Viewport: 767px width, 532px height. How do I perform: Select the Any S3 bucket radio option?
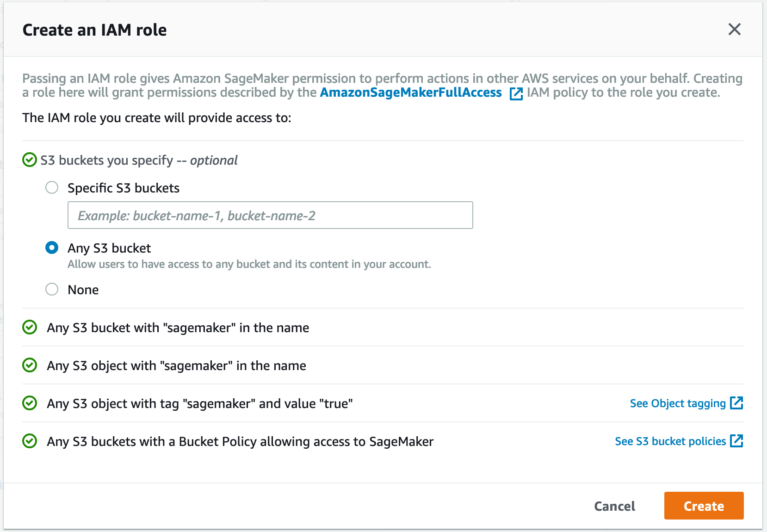tap(52, 247)
